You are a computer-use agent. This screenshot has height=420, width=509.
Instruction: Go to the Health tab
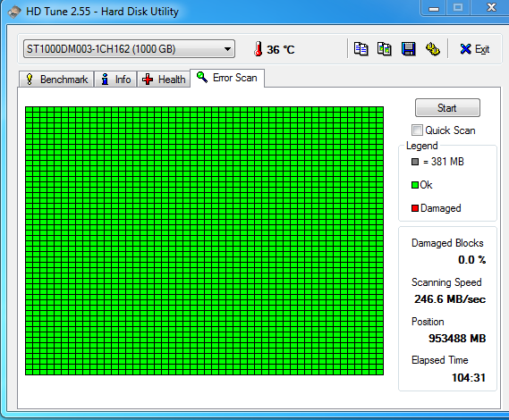pyautogui.click(x=164, y=80)
